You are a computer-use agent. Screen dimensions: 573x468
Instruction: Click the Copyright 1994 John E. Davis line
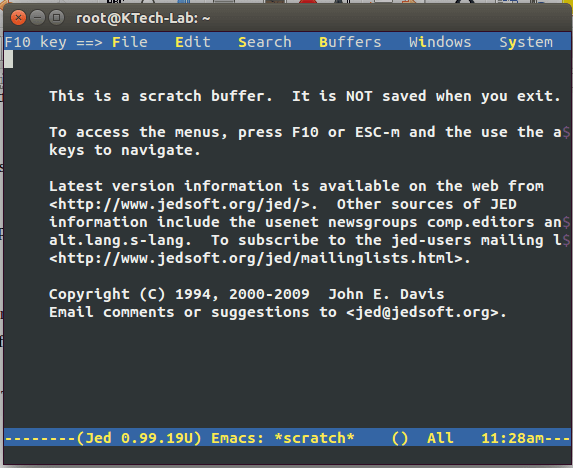[247, 294]
